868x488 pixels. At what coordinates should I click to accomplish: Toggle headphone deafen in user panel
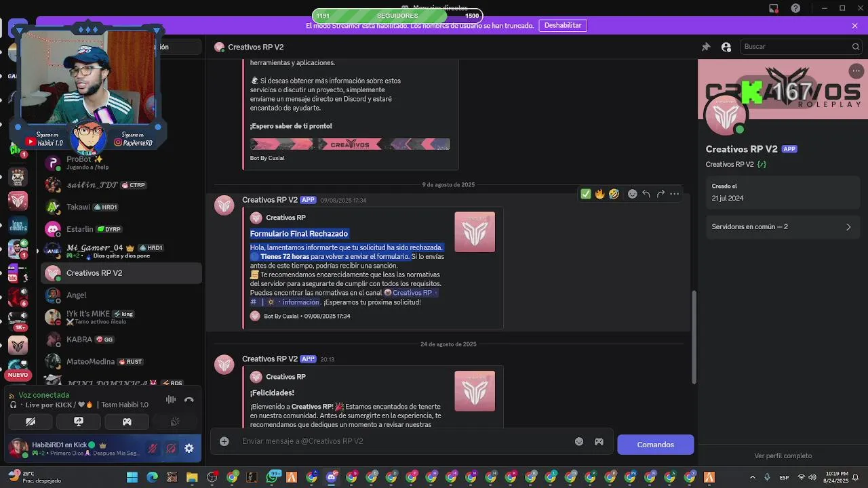click(x=171, y=449)
